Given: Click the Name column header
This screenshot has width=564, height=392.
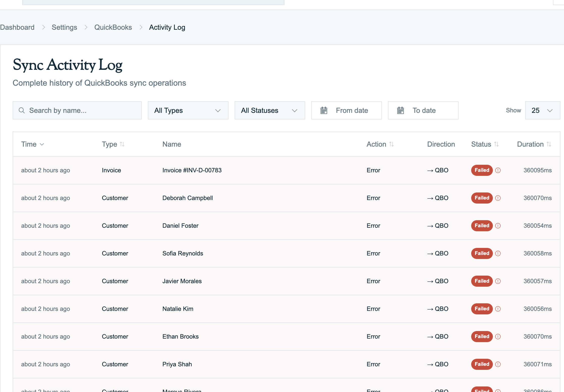Looking at the screenshot, I should 172,144.
